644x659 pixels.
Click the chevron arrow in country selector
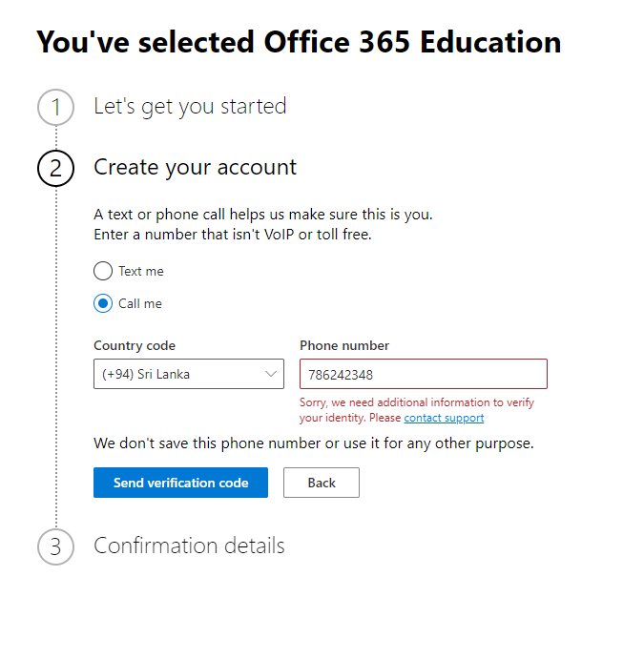tap(271, 374)
